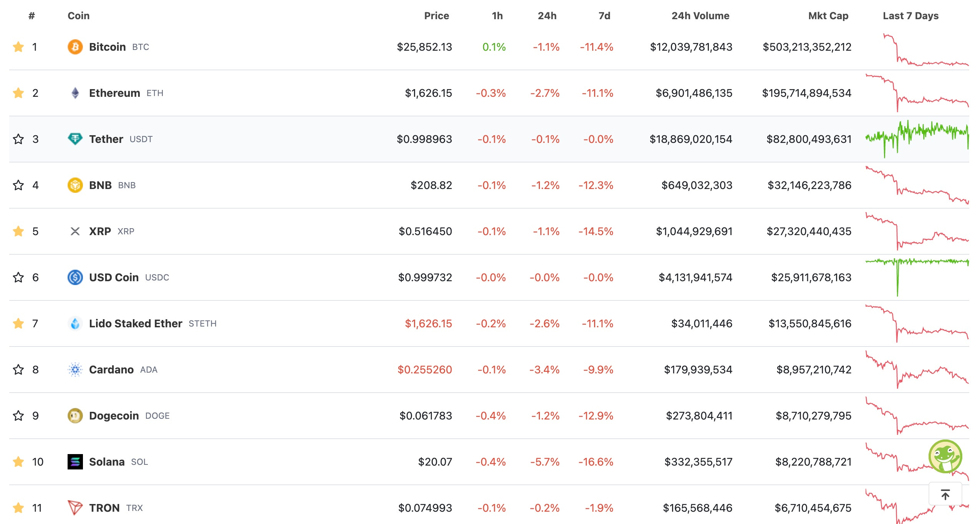Unstar Lido Staked Ether
980x524 pixels.
18,323
